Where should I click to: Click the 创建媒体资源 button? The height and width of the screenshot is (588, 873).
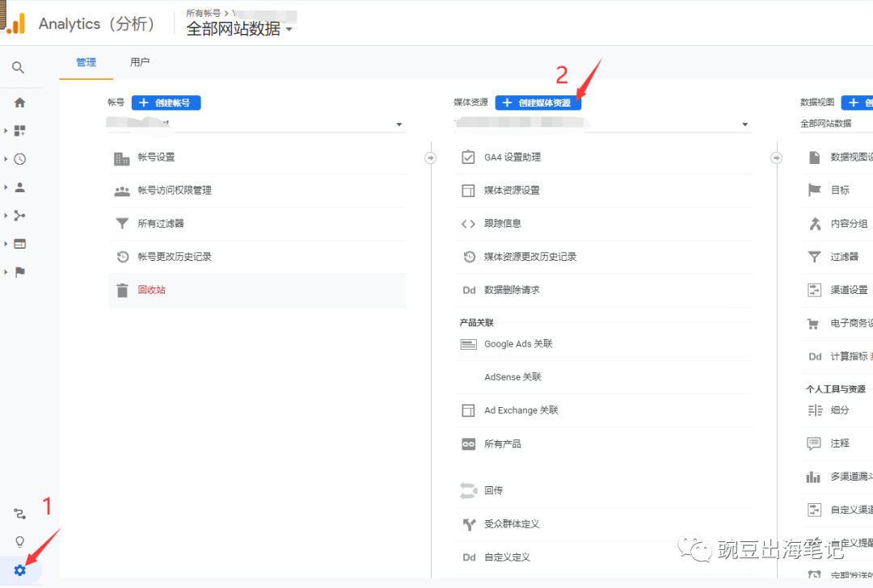coord(538,103)
